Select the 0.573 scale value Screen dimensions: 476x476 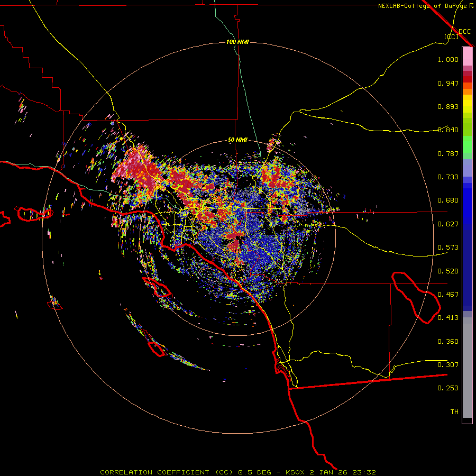[448, 248]
